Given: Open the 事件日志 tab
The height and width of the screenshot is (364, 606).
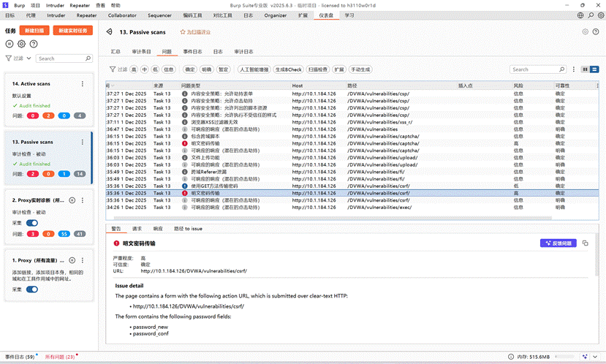Looking at the screenshot, I should coord(192,52).
